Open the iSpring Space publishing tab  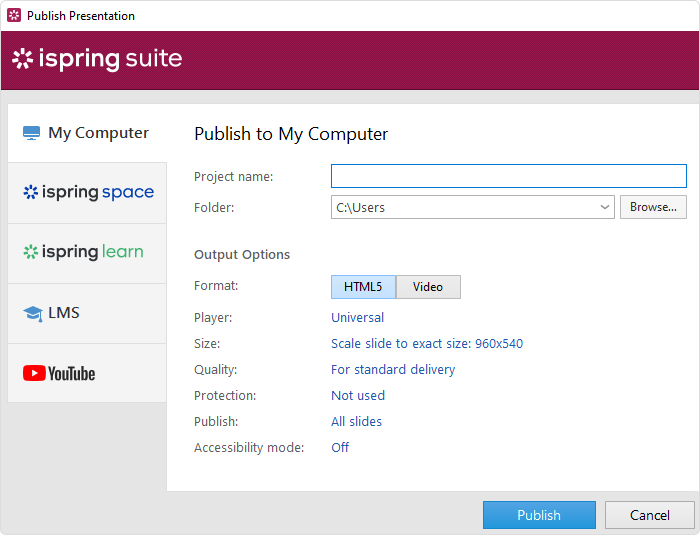tap(88, 193)
